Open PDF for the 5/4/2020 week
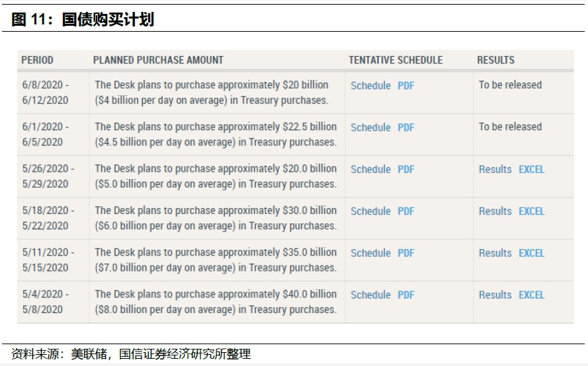588x366 pixels. pyautogui.click(x=406, y=295)
